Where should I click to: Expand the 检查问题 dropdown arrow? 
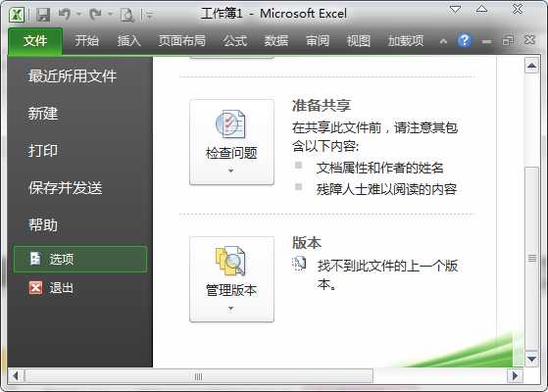click(230, 171)
